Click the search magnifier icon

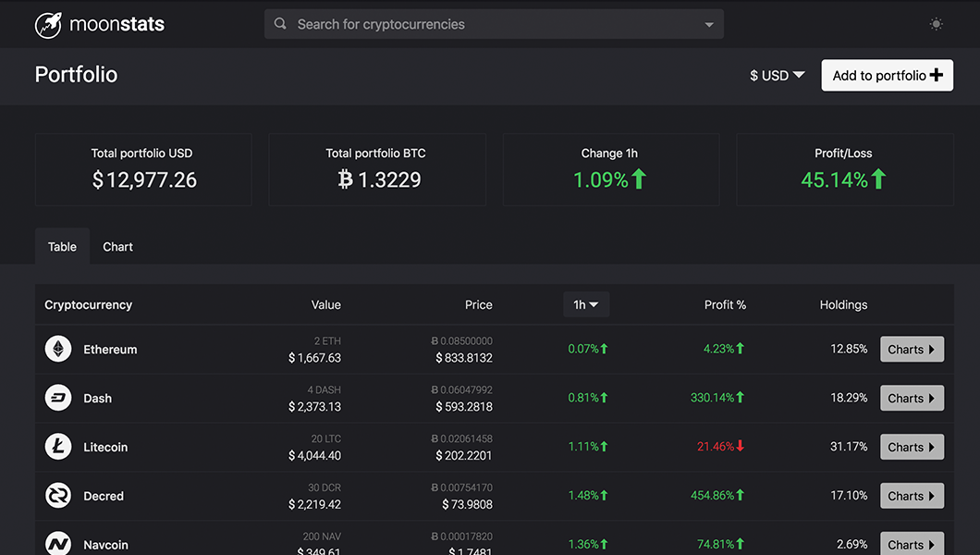(x=280, y=23)
